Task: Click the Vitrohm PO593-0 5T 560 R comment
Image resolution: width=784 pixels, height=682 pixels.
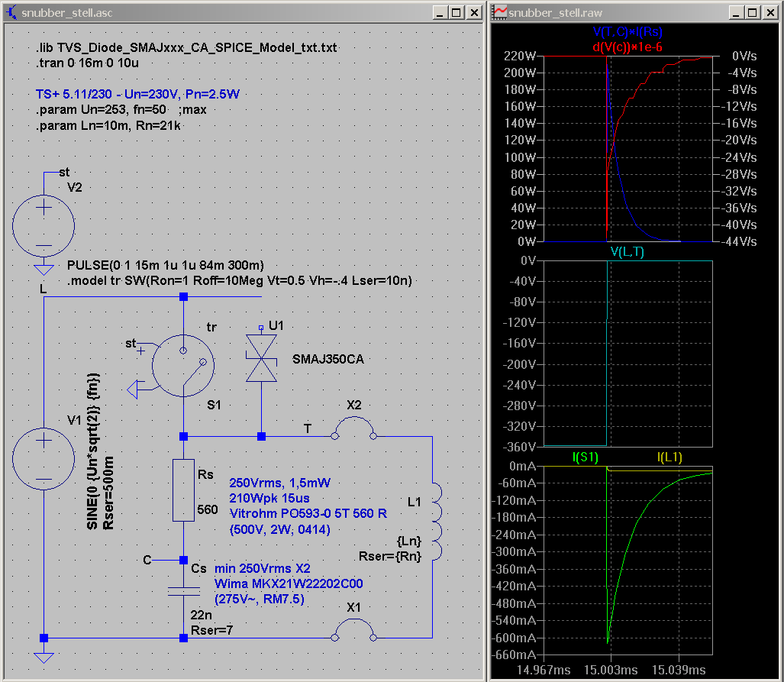Action: [308, 514]
